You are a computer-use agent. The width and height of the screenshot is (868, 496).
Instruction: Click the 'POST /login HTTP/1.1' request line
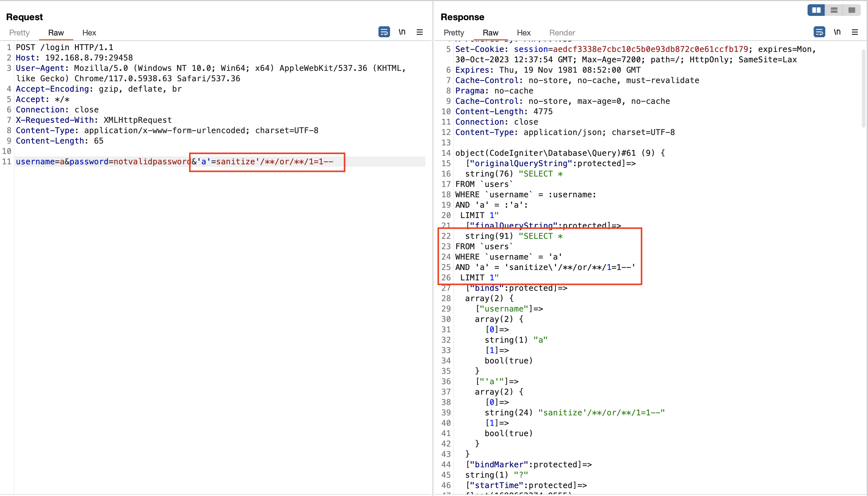tap(65, 47)
